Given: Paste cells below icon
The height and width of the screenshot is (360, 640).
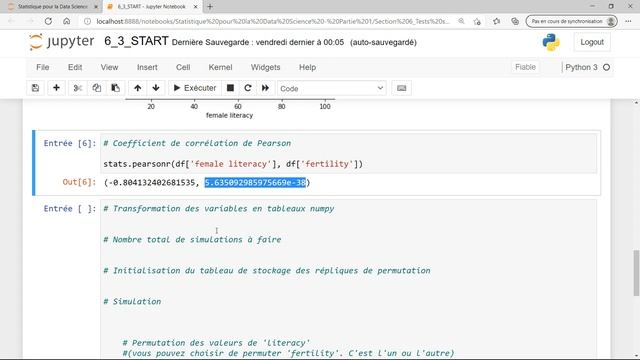Looking at the screenshot, I should point(116,88).
